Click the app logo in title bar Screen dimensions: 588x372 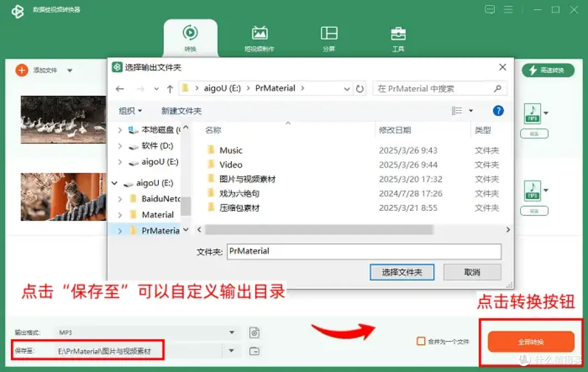(x=17, y=11)
